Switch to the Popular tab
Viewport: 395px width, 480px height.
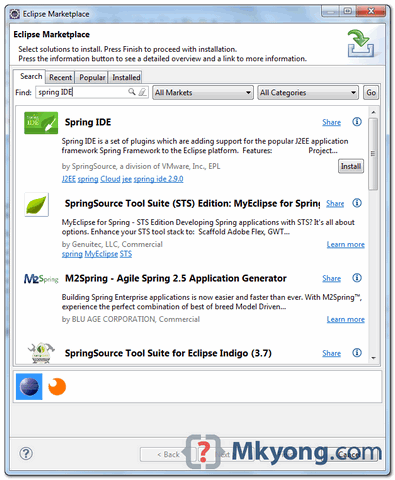point(92,77)
